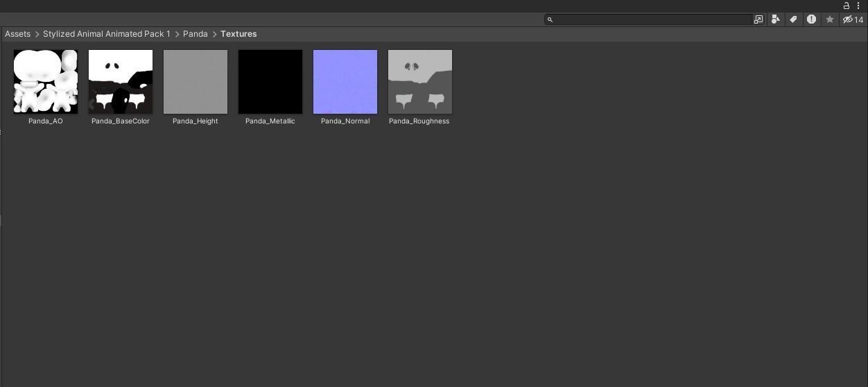Select the Panda_BaseColor texture thumbnail

121,82
